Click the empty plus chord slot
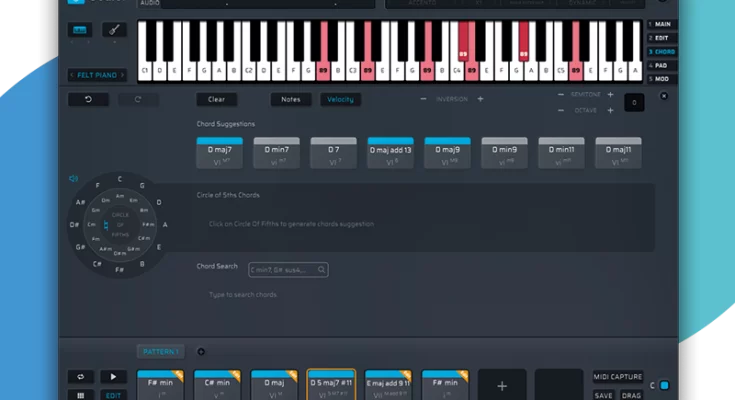 click(502, 385)
